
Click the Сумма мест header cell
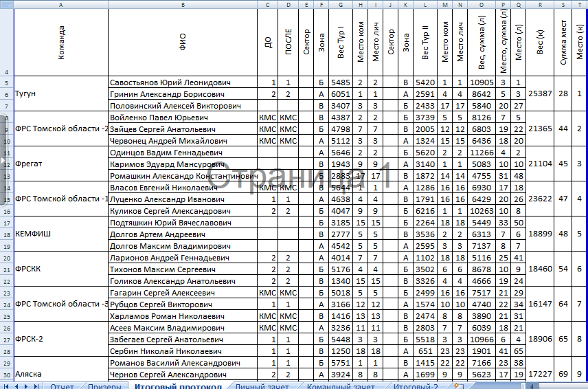(x=563, y=43)
